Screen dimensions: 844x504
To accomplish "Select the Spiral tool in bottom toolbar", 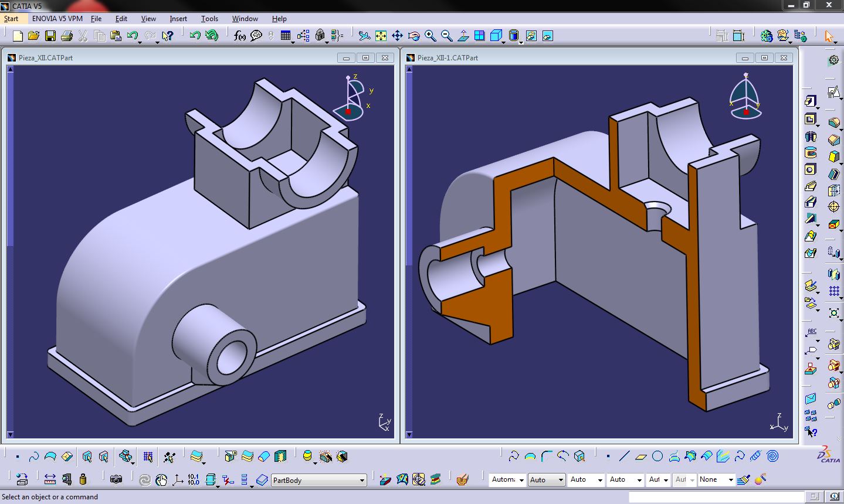I will tap(772, 456).
